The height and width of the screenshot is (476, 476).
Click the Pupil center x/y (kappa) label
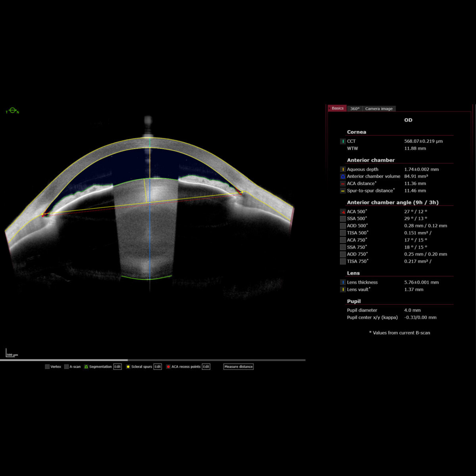[372, 318]
